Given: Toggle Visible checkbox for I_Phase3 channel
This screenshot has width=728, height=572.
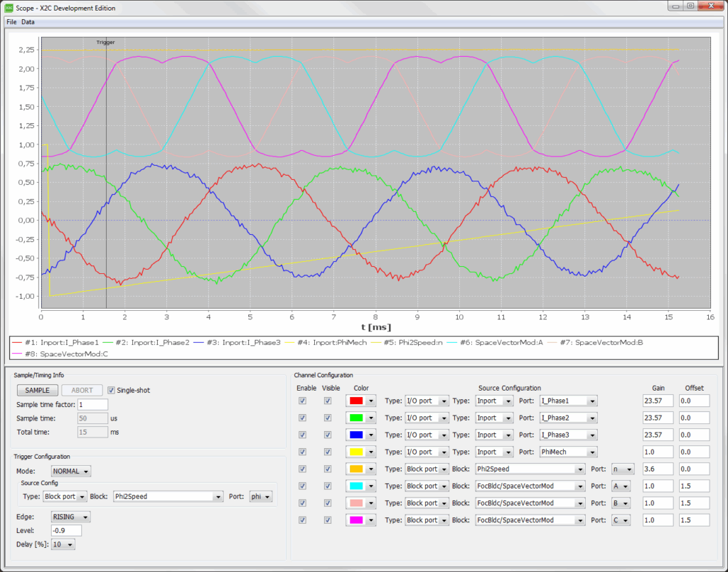Looking at the screenshot, I should 328,435.
